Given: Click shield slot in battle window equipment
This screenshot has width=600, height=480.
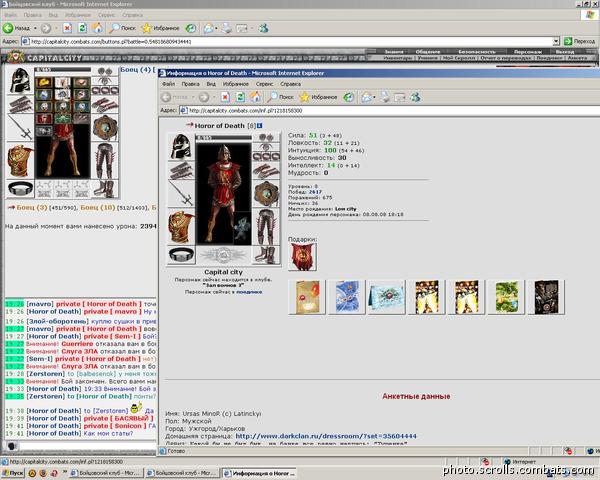Looking at the screenshot, I should click(x=105, y=128).
